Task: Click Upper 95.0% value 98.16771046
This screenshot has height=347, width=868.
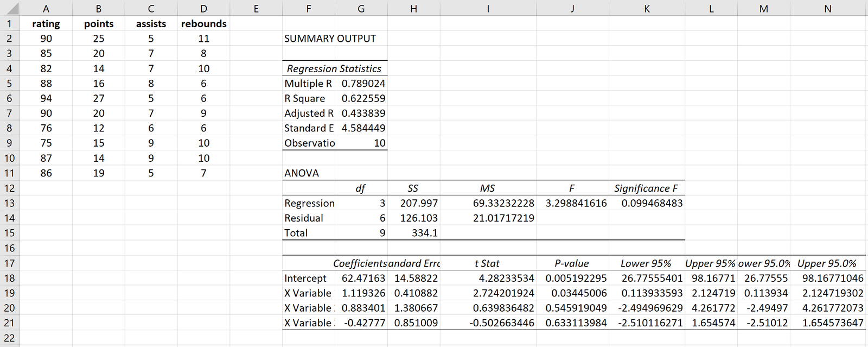Action: coord(828,278)
